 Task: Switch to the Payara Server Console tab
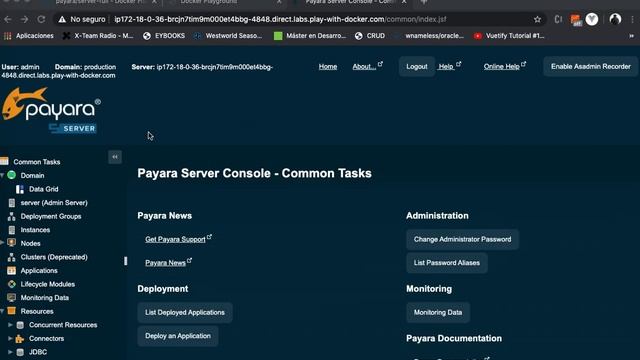pos(350,2)
